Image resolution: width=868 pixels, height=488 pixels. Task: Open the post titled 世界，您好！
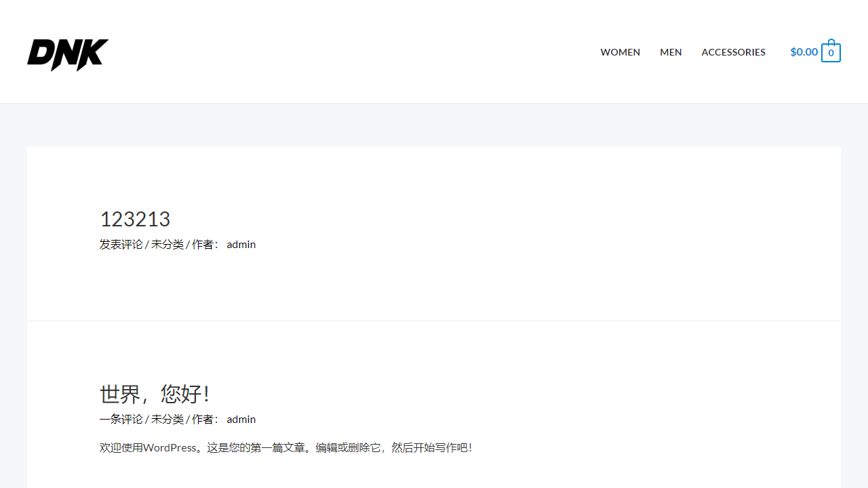pyautogui.click(x=156, y=394)
